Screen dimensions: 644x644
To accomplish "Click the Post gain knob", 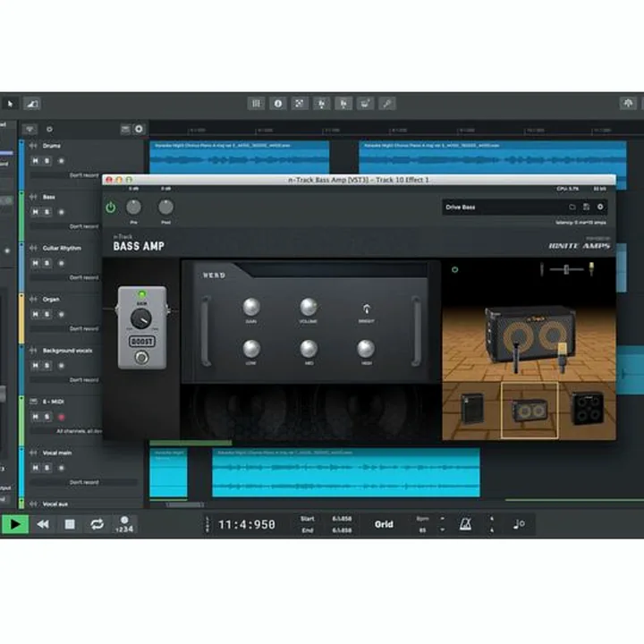I will [x=166, y=208].
